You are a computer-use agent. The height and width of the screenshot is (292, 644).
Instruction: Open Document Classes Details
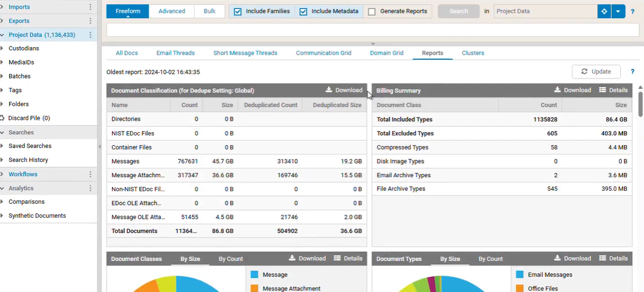[348, 258]
